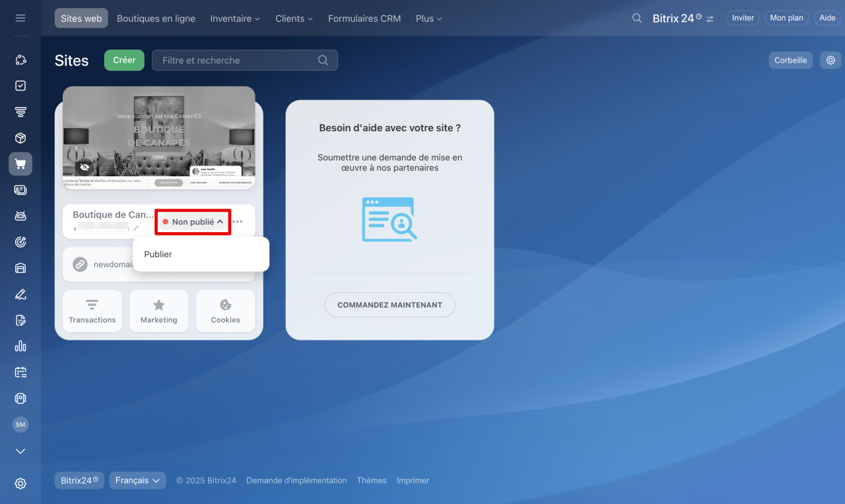Expand the Inventaire menu
845x504 pixels.
point(235,18)
